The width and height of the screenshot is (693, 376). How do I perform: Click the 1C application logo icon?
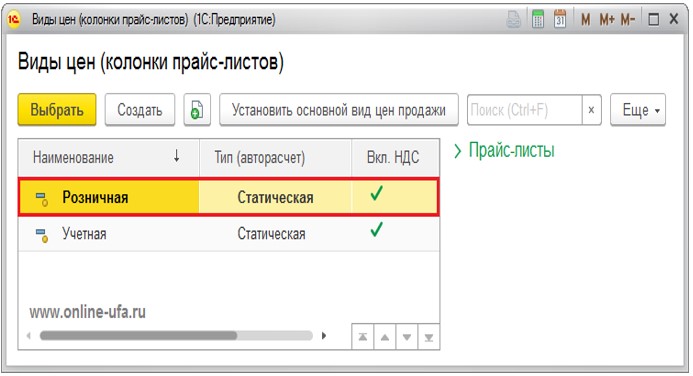tap(14, 19)
